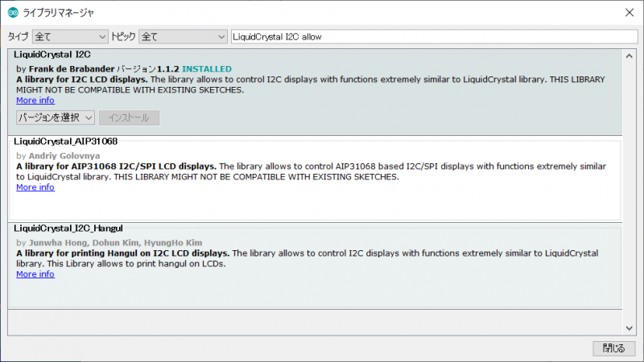Viewport: 644px width, 362px height.
Task: Open the トピック filter dropdown
Action: click(x=184, y=37)
